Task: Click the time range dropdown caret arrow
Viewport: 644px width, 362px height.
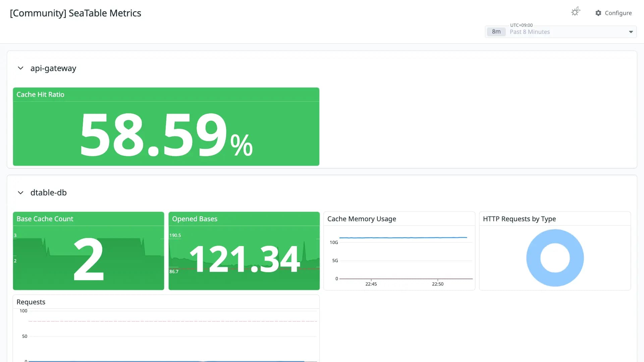Action: (631, 32)
